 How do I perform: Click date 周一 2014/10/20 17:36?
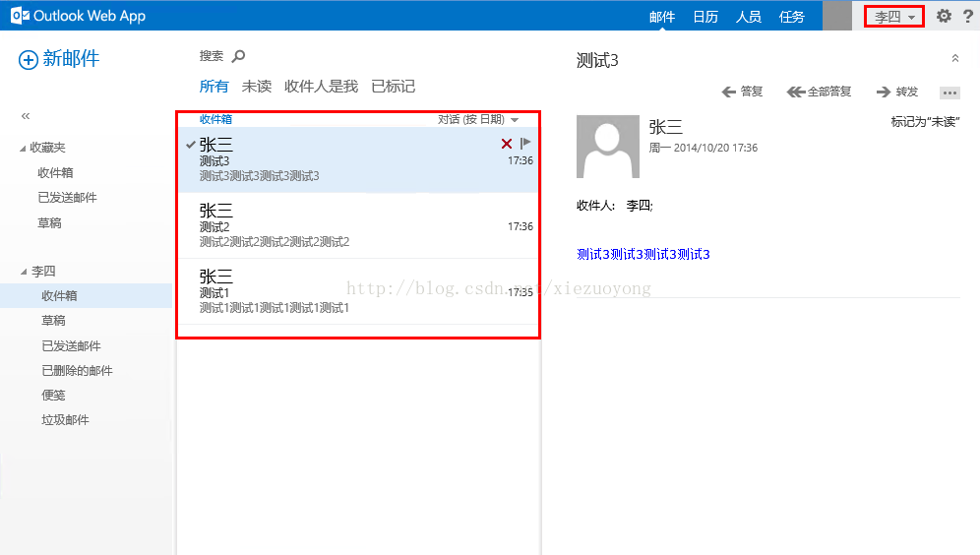click(x=704, y=149)
